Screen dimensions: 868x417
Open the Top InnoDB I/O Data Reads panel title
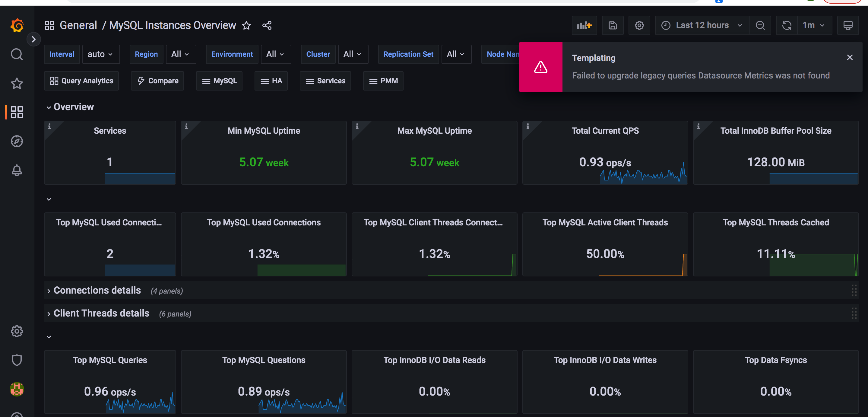(434, 360)
